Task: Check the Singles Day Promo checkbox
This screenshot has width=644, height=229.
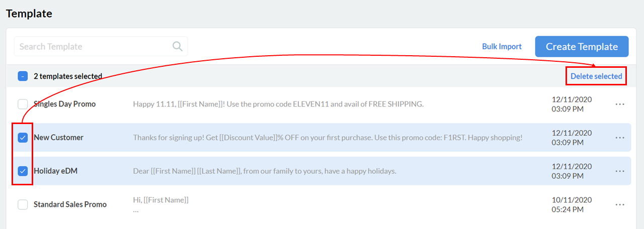Action: [x=23, y=104]
